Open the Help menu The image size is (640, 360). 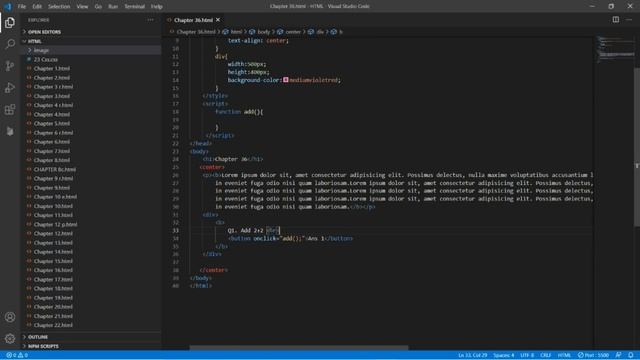coord(157,7)
